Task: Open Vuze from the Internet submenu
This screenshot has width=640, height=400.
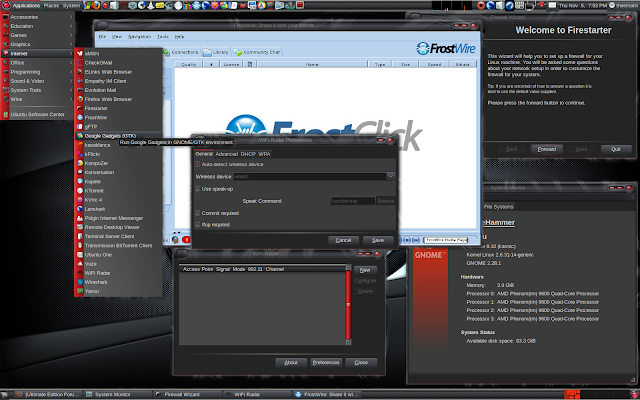Action: click(118, 264)
